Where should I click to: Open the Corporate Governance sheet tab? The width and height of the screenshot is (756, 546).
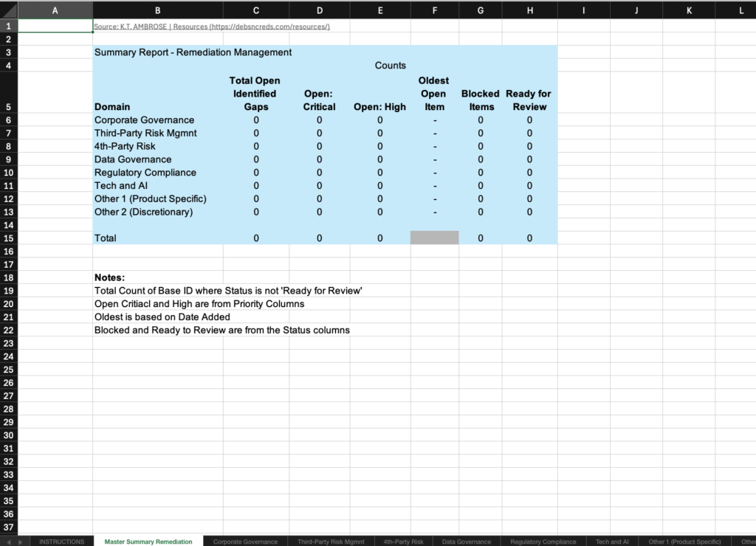pyautogui.click(x=245, y=542)
